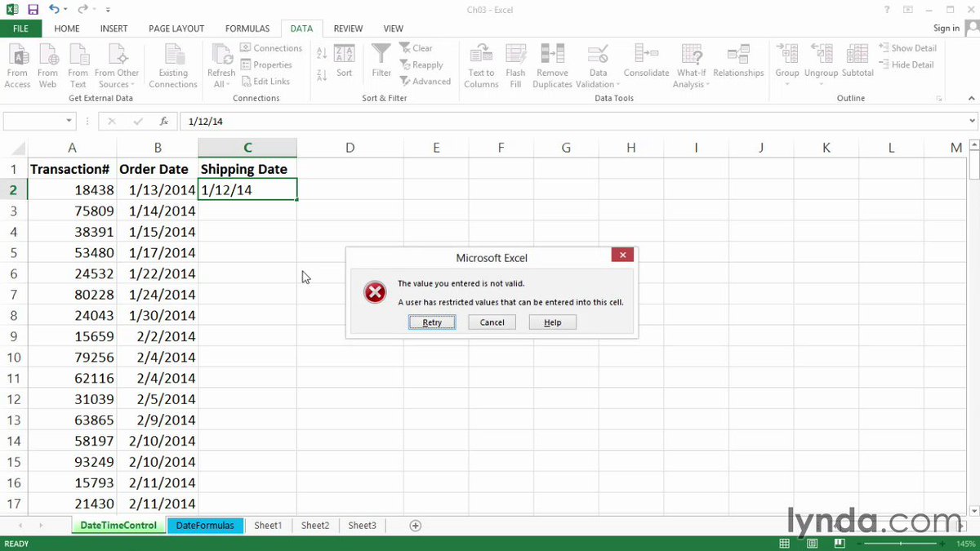Click Help in error dialog
980x551 pixels.
pos(553,322)
